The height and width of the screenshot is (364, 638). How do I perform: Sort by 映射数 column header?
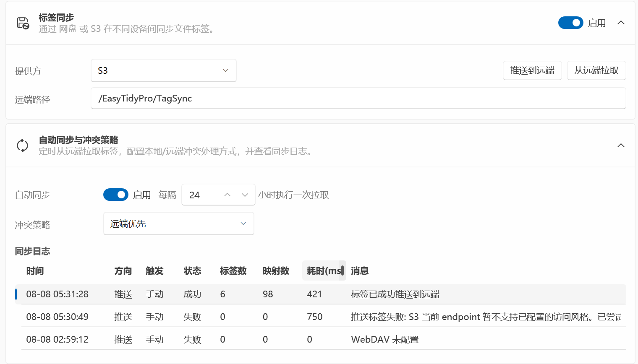click(x=276, y=271)
